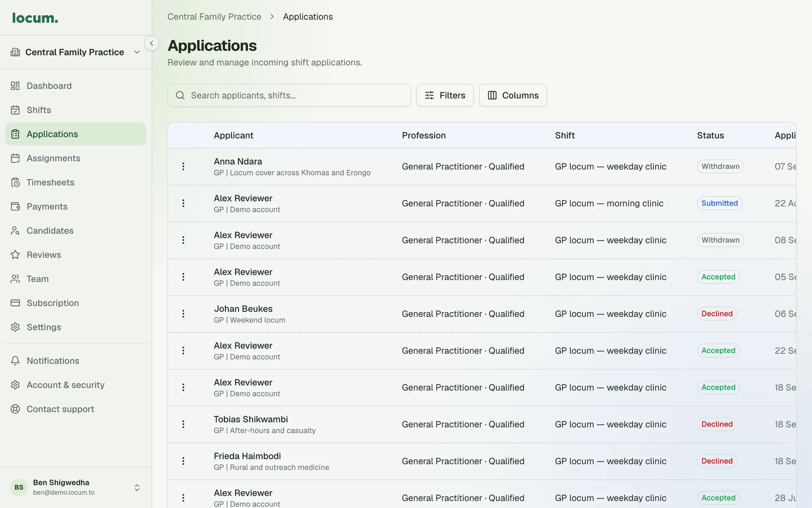Open the Reviews page
812x508 pixels.
[76, 255]
